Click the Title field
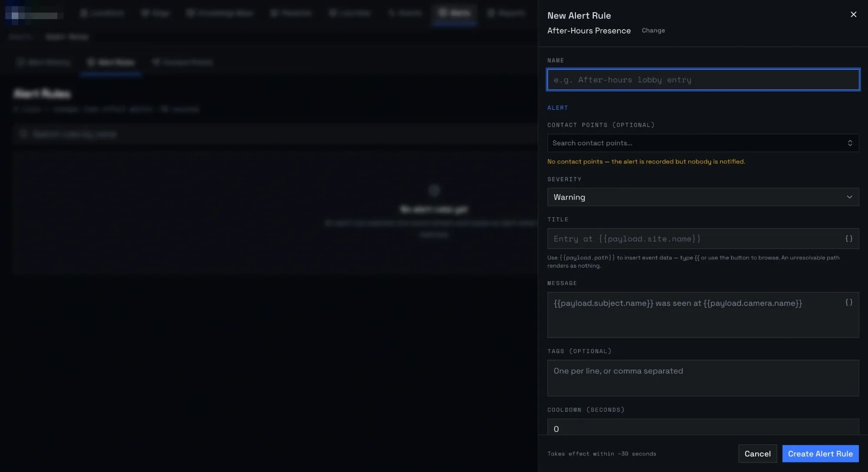The image size is (868, 472). (x=703, y=239)
